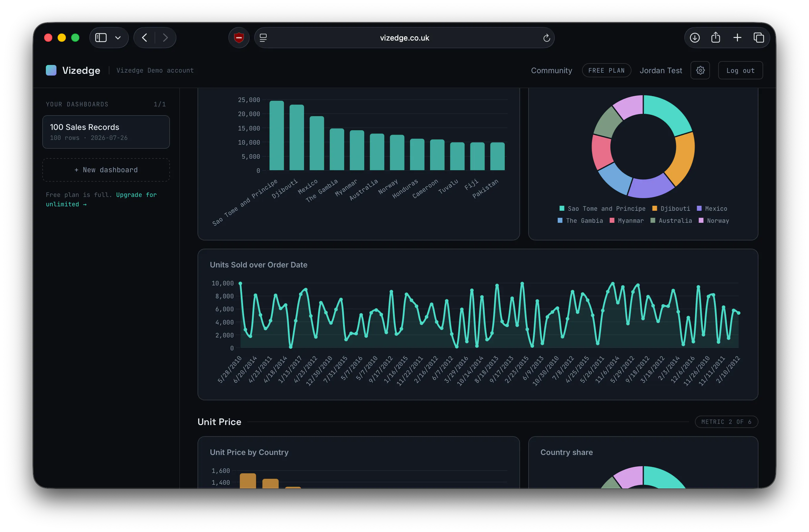This screenshot has width=809, height=532.
Task: Open the sidebar options dropdown chevron
Action: (118, 38)
